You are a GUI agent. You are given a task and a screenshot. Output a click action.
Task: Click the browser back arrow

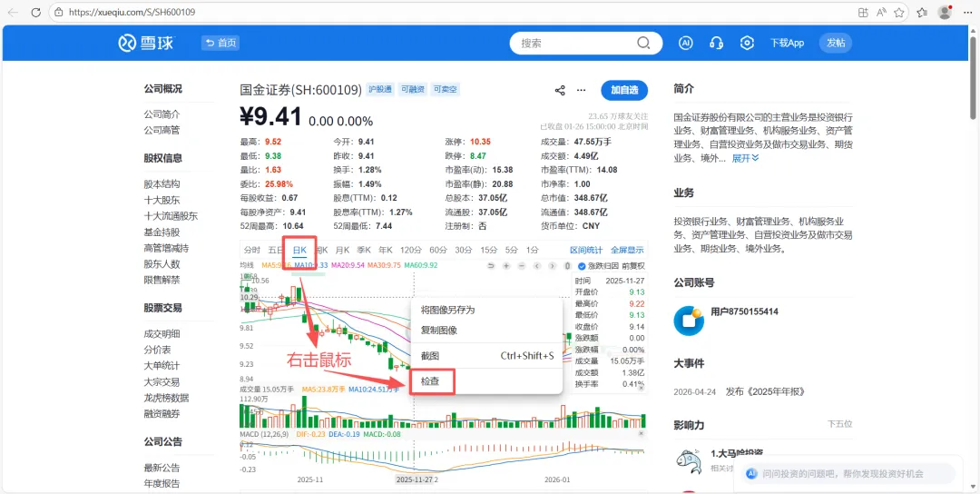tap(13, 12)
